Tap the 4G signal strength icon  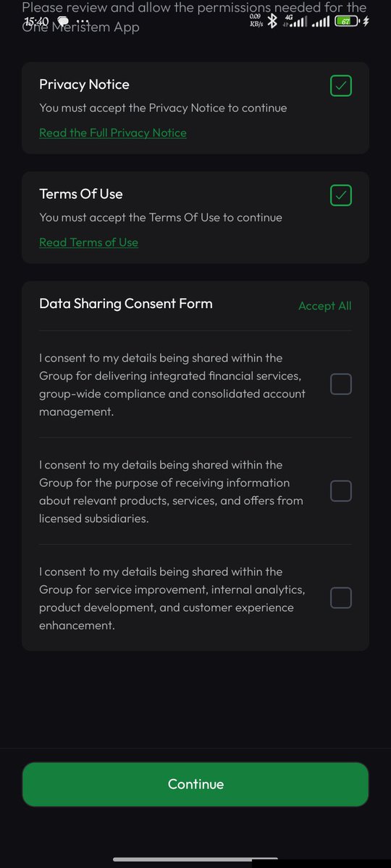click(x=295, y=21)
